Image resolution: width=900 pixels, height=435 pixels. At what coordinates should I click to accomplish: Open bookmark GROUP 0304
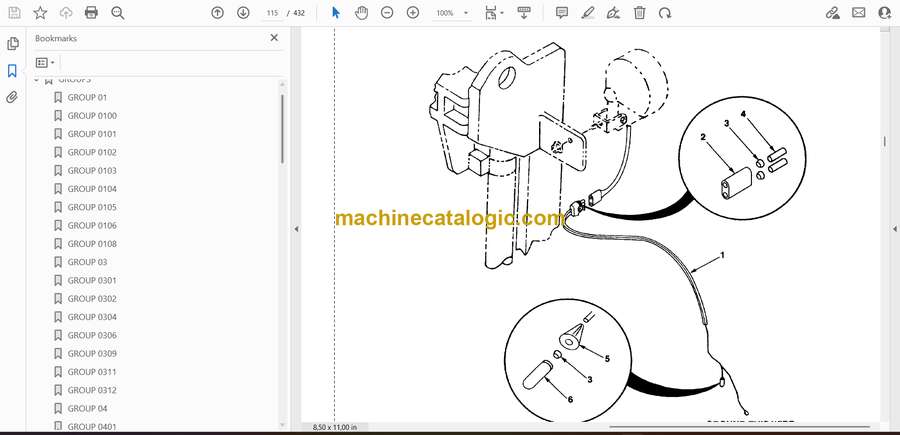tap(92, 317)
